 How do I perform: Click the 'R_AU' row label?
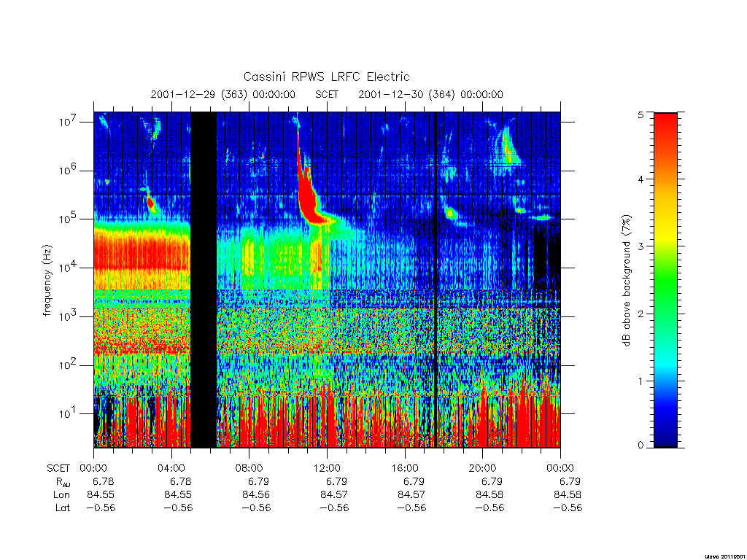61,482
